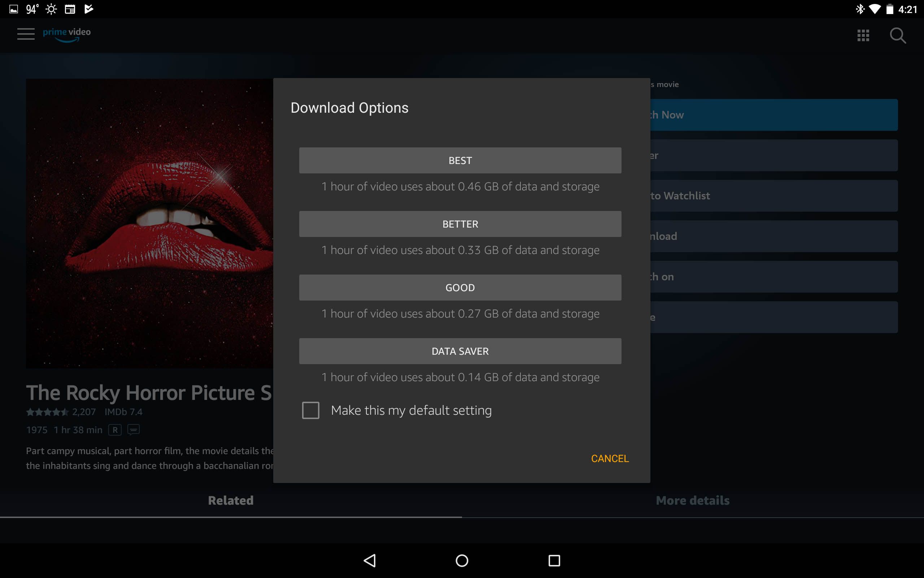Tap the Android back button
924x578 pixels.
(370, 560)
